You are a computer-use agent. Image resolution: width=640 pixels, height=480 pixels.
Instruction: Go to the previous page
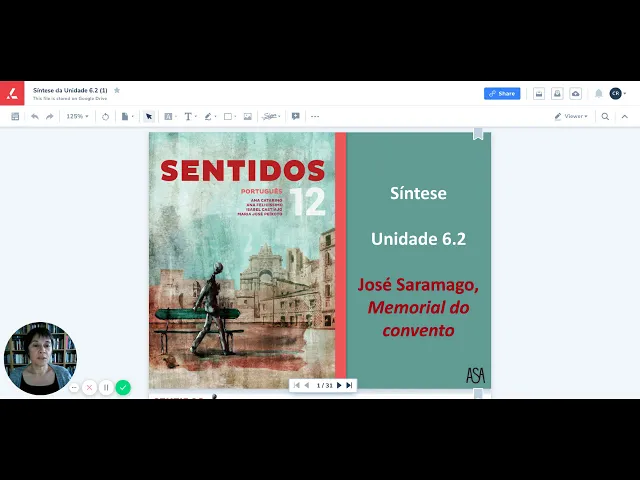(307, 385)
